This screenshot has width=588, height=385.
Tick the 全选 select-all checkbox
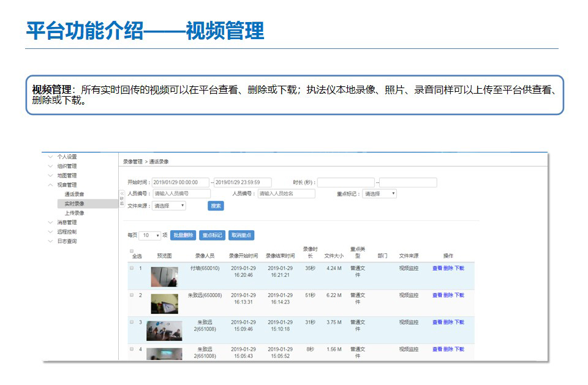132,251
